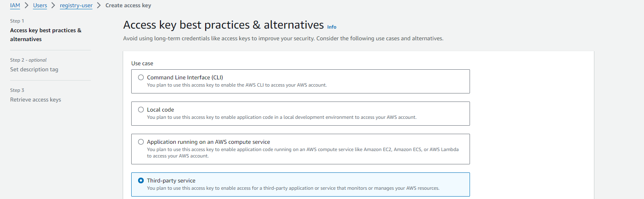Select Step 1 Access key best practices in sidebar
Viewport: 644px width, 199px height.
click(x=46, y=35)
